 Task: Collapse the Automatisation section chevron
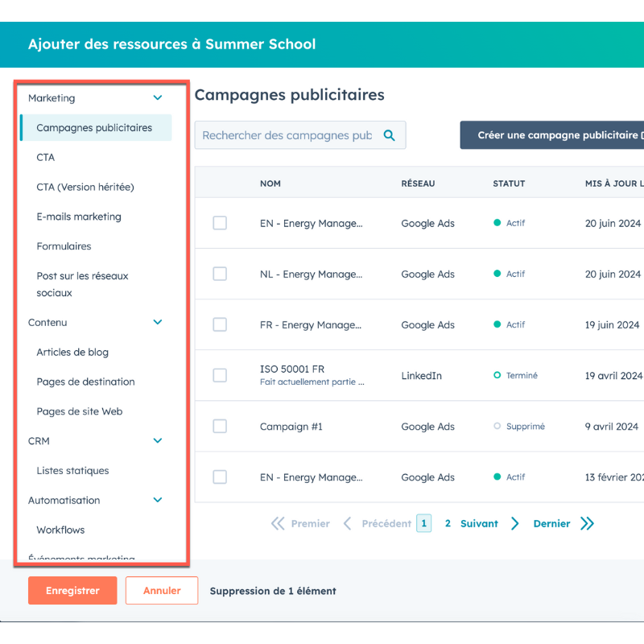157,500
